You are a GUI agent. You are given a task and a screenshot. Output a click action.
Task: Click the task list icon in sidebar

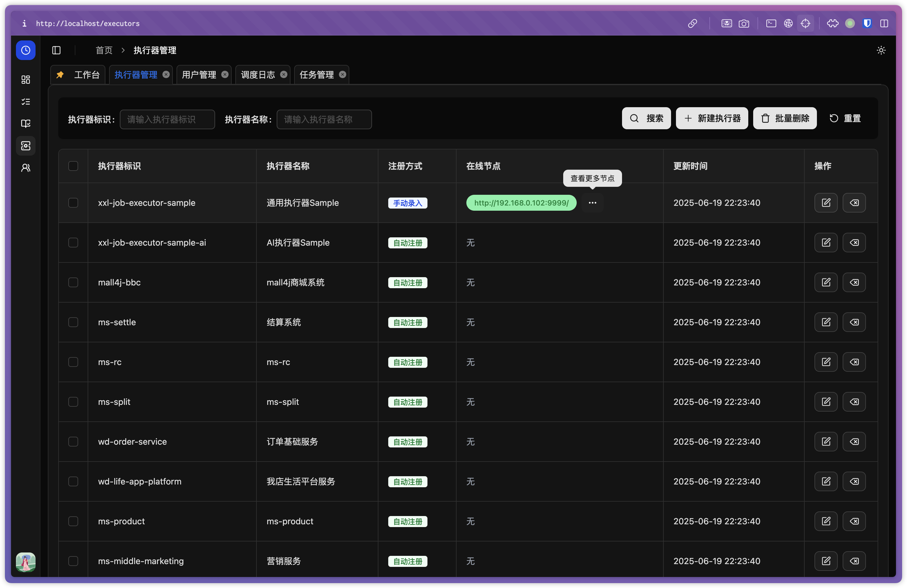click(25, 101)
